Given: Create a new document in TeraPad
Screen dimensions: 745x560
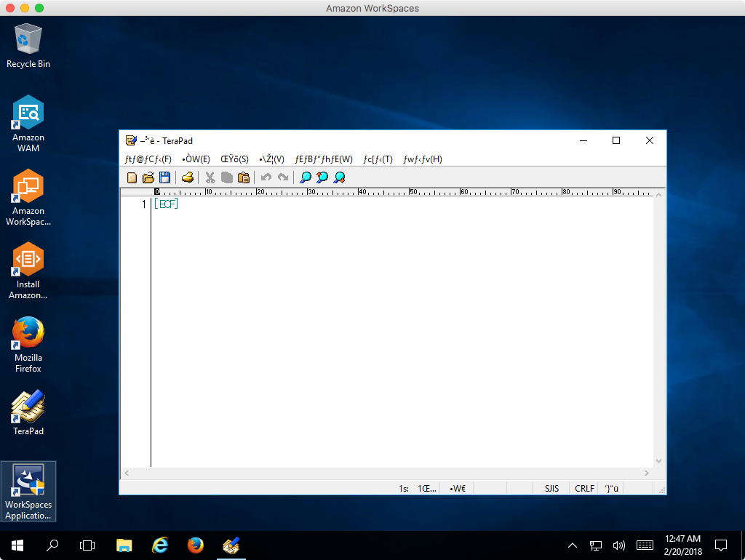Looking at the screenshot, I should coord(132,177).
